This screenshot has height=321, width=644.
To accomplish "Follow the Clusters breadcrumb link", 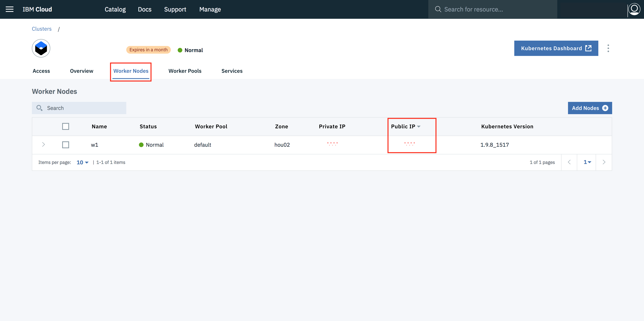I will coord(41,29).
